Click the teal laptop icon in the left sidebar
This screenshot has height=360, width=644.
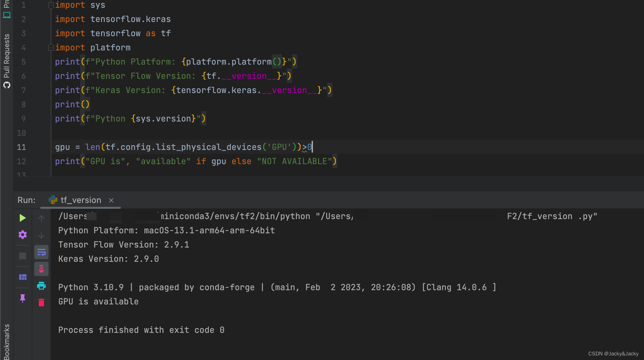click(6, 15)
